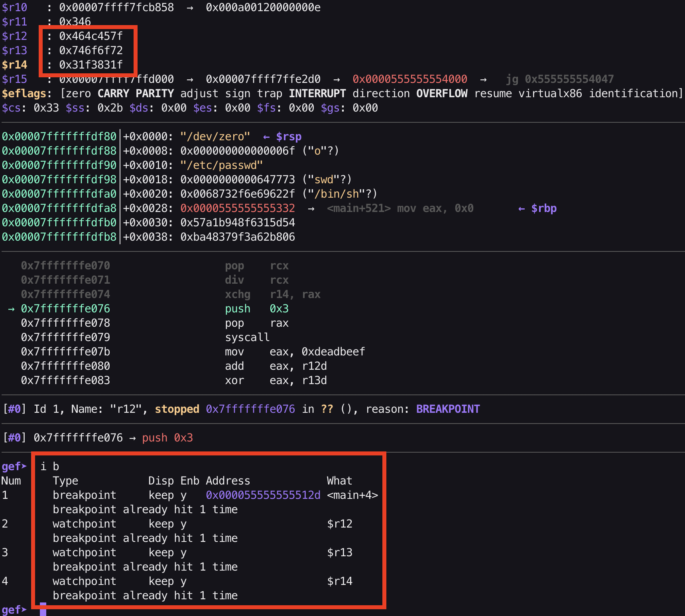Select the CARRY flag in eflags line

coord(113,93)
